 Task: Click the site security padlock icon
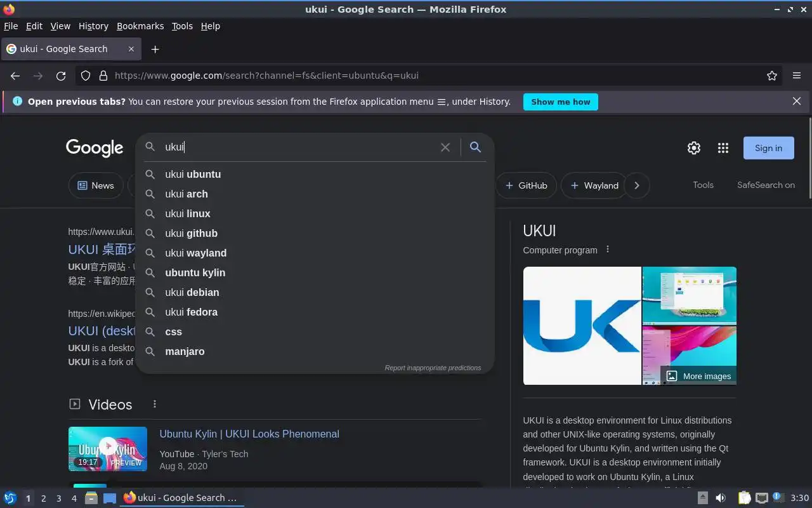tap(103, 76)
